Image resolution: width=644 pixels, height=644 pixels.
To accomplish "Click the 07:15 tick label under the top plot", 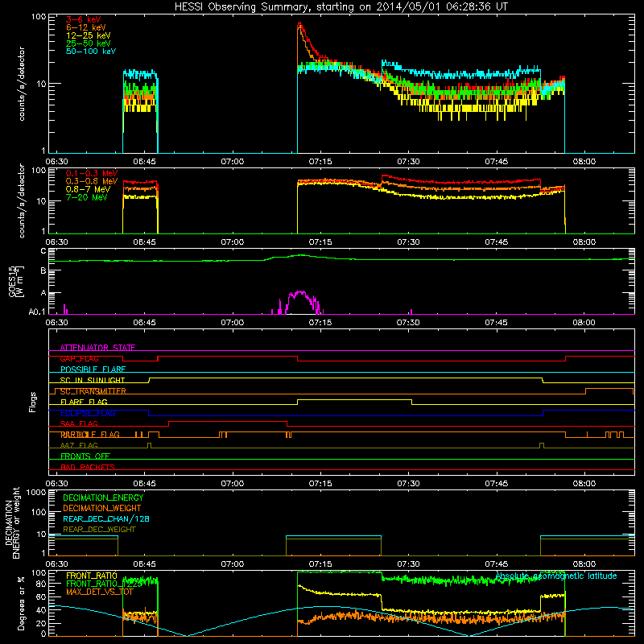I will 320,162.
